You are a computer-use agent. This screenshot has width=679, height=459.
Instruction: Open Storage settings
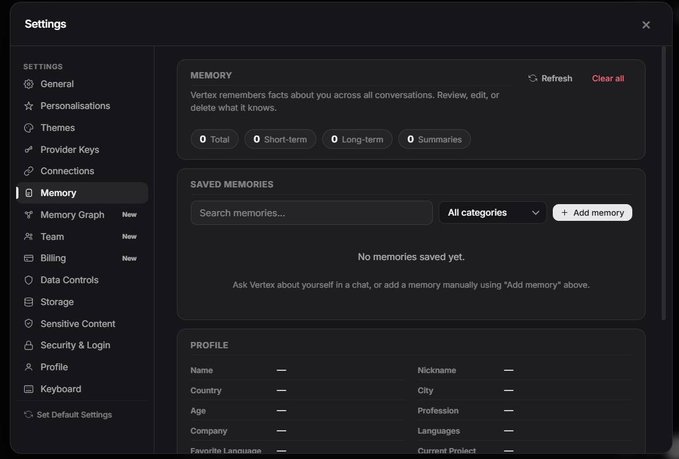[x=82, y=302]
